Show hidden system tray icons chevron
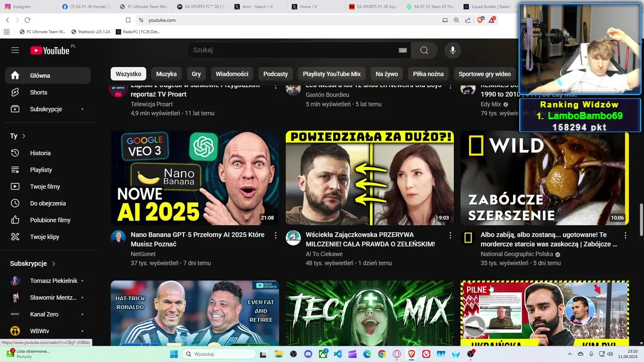 point(570,354)
